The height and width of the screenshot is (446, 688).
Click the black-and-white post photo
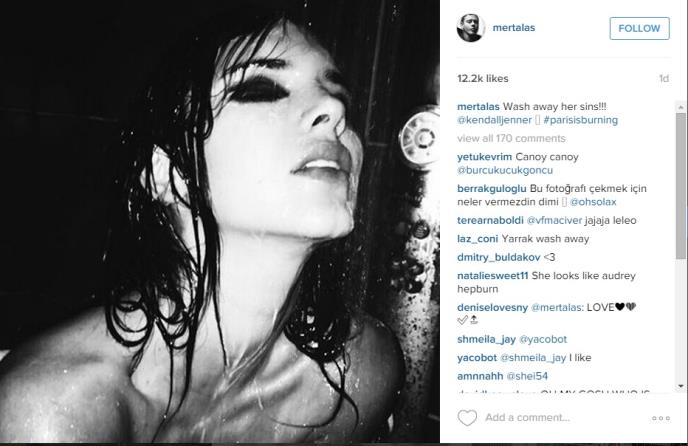(220, 222)
